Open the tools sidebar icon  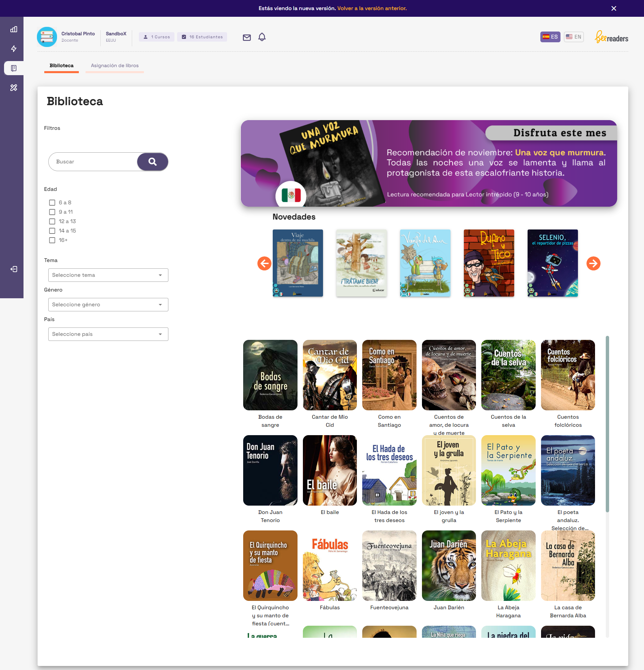[14, 88]
